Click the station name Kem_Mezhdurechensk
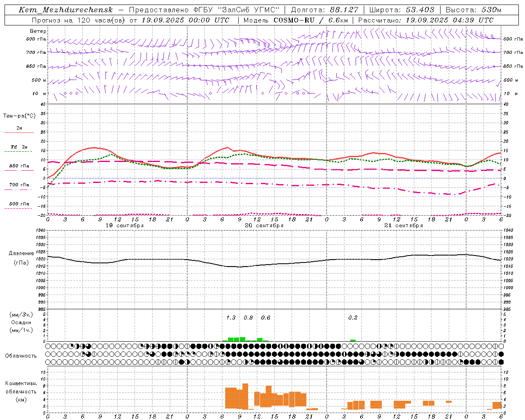Viewport: 525px width, 420px height. click(66, 10)
